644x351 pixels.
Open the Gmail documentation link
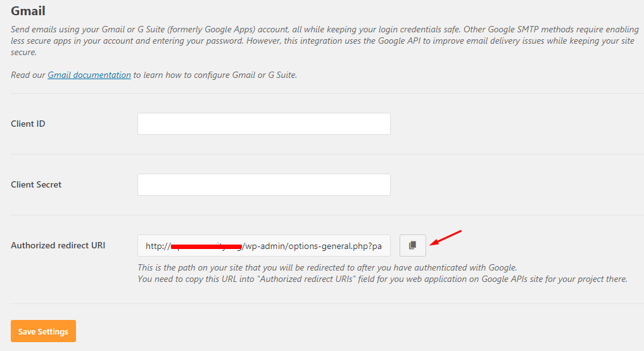[89, 75]
